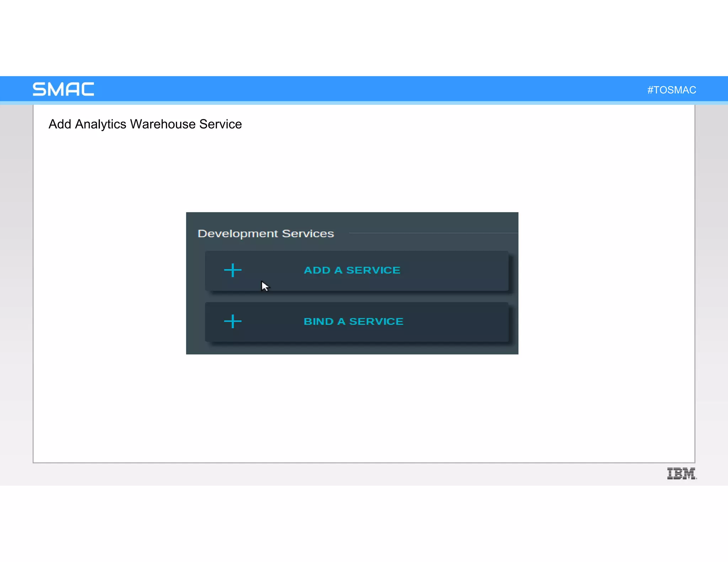Click the plus icon beside BIND A SERVICE
The height and width of the screenshot is (562, 728).
pyautogui.click(x=233, y=321)
